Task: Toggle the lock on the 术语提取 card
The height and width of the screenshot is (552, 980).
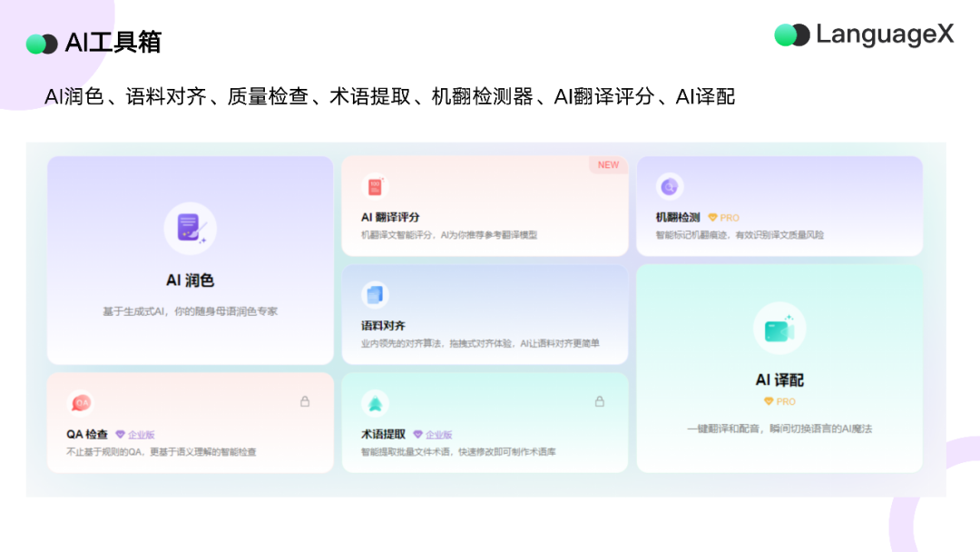Action: click(600, 400)
